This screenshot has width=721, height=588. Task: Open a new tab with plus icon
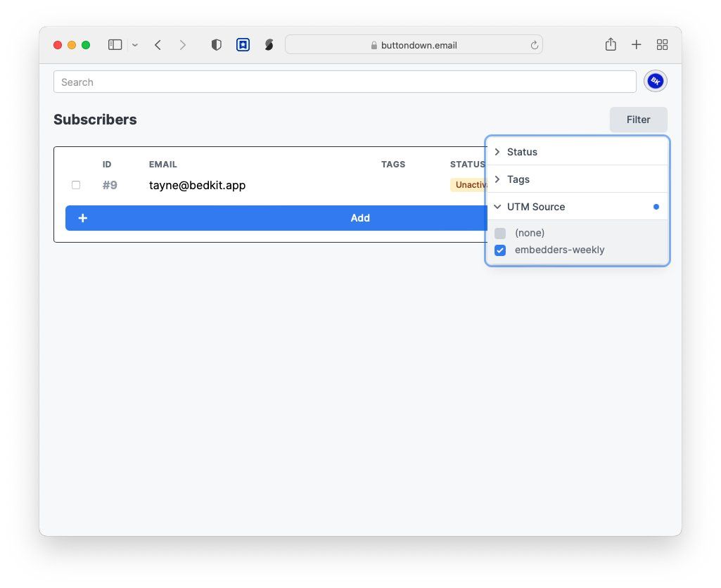tap(636, 45)
